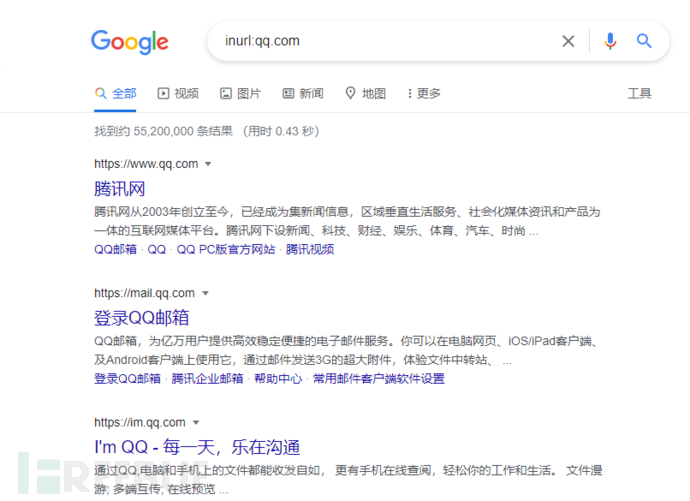Viewport: 690px width, 501px height.
Task: Open QQ PC版官方网站 sitelink
Action: point(226,249)
